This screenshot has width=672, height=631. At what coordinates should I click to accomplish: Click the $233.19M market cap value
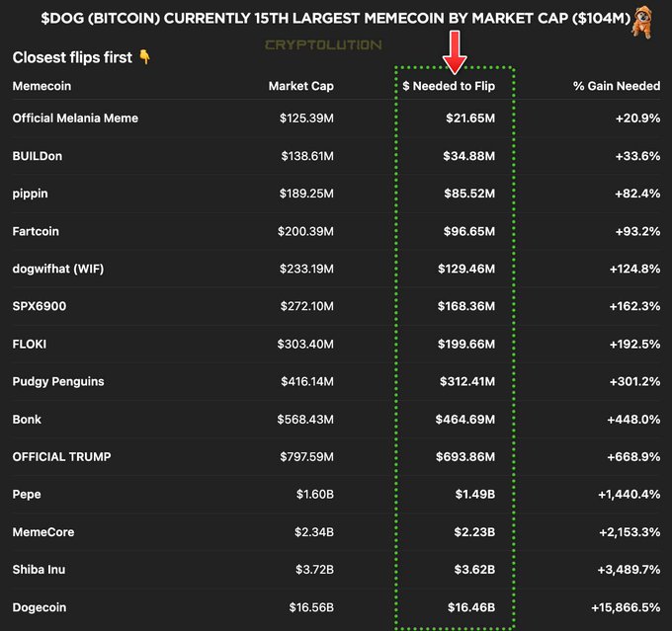306,269
